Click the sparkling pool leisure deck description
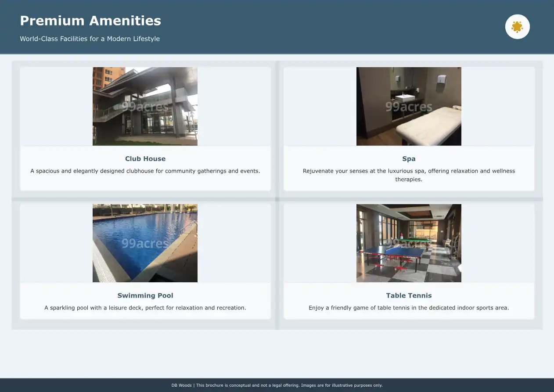554x392 pixels. pyautogui.click(x=145, y=308)
